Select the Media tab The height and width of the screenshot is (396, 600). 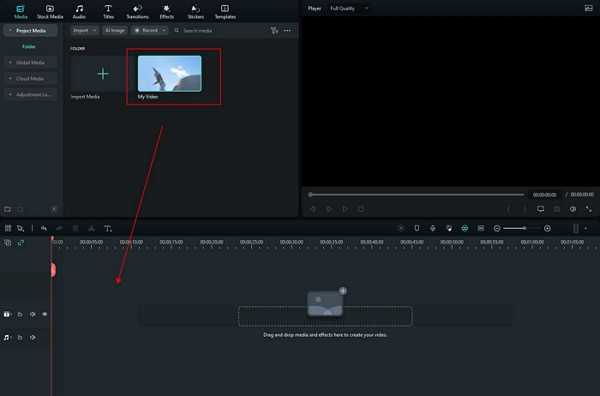21,12
